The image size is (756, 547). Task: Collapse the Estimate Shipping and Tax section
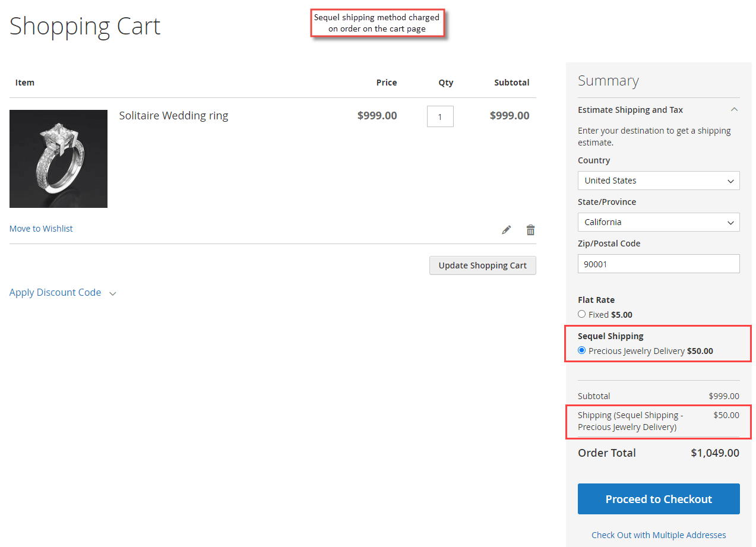(x=735, y=109)
